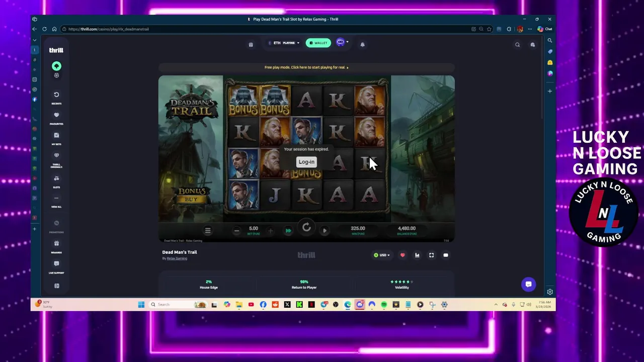Open Thrill Originals in the sidebar
The height and width of the screenshot is (362, 644).
click(56, 159)
